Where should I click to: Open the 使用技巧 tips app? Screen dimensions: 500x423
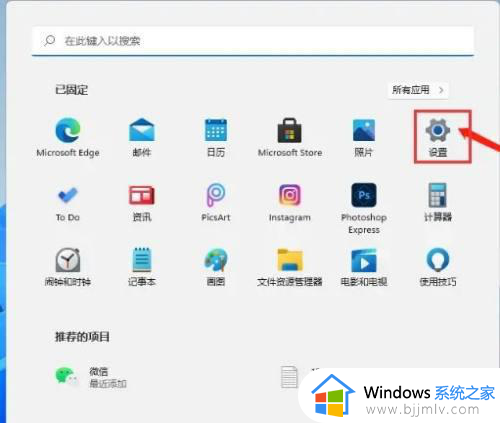click(x=438, y=267)
